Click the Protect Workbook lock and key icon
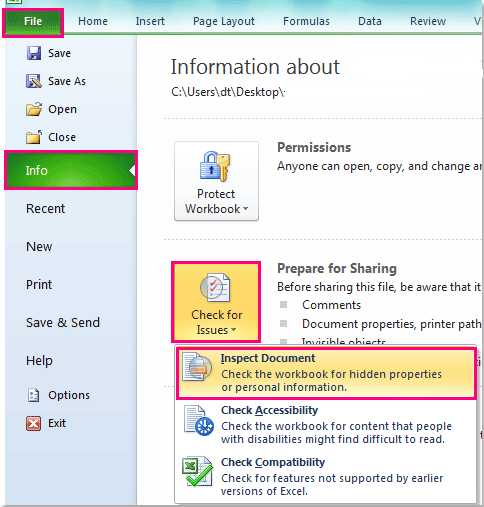 coord(215,167)
